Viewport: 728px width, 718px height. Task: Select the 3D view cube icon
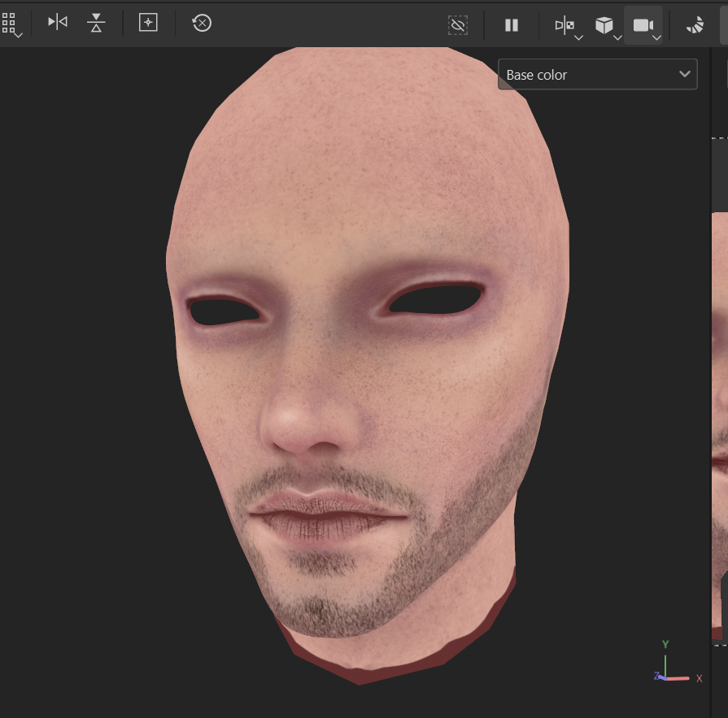click(604, 24)
